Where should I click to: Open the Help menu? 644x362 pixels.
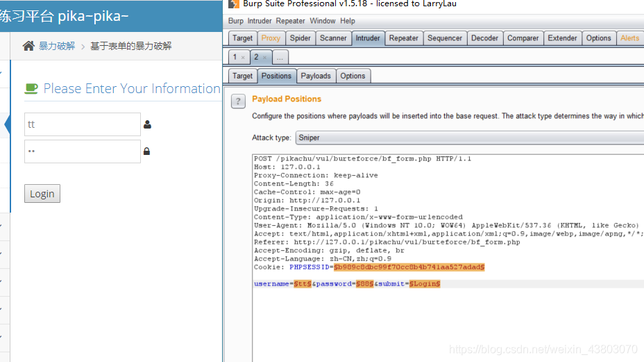tap(348, 21)
